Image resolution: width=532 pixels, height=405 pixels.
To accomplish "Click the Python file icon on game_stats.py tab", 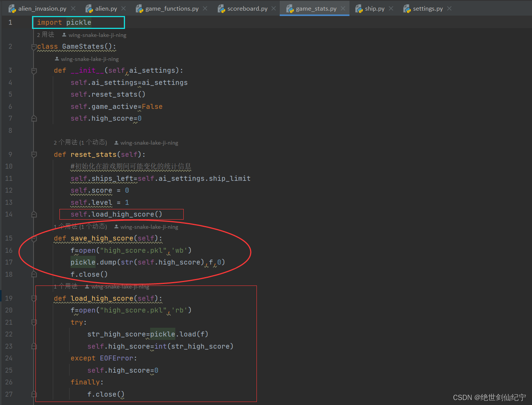I will (290, 8).
